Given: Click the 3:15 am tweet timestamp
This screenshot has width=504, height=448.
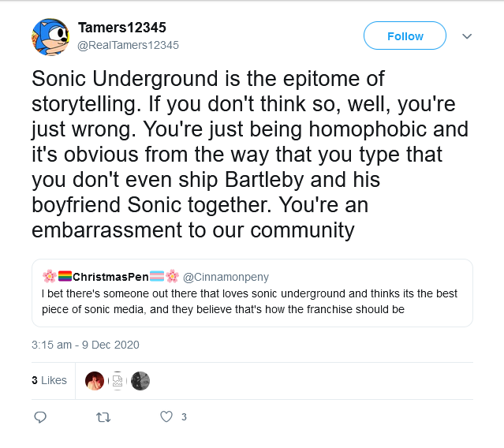Looking at the screenshot, I should [85, 345].
